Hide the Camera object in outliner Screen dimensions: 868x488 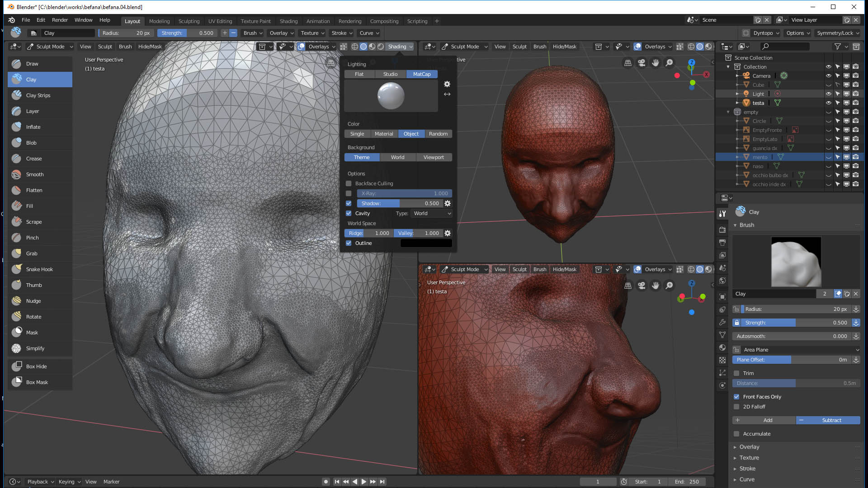click(x=829, y=76)
